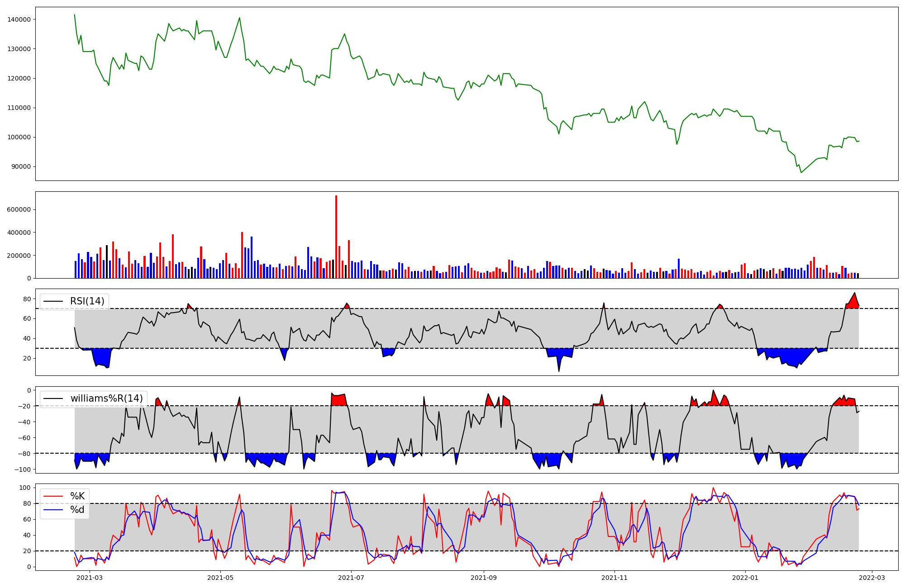
Task: Click the %K legend entry
Action: point(77,496)
